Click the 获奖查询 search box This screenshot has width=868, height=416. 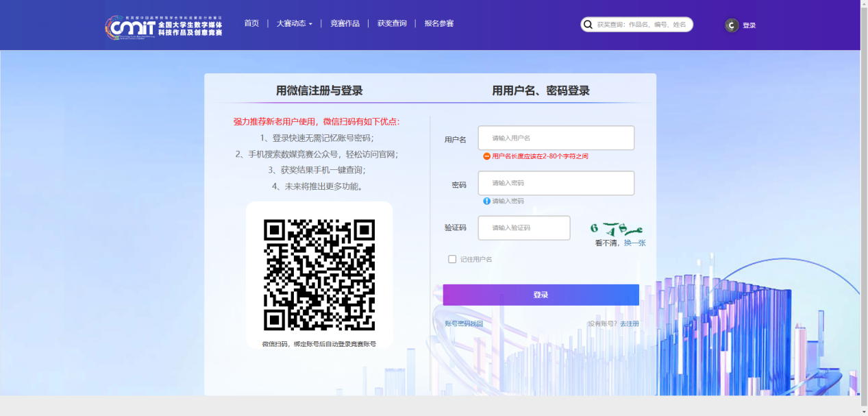(x=637, y=25)
